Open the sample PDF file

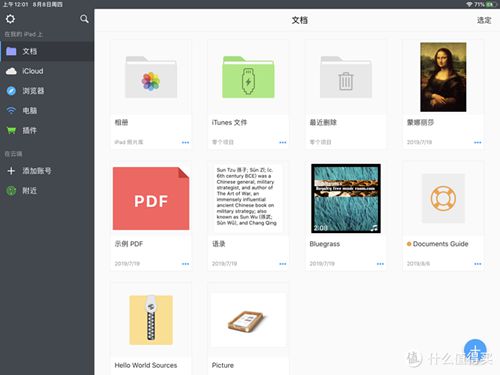[151, 198]
